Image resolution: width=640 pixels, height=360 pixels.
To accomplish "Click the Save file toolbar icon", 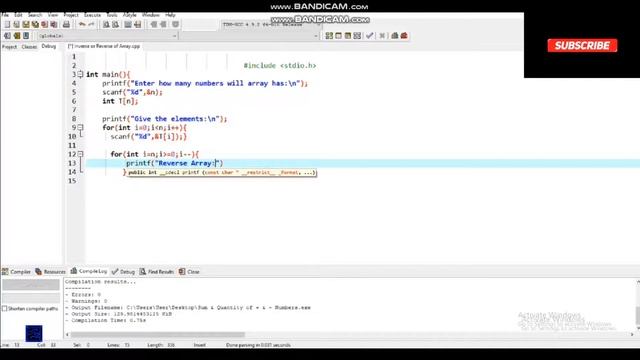I will (x=26, y=25).
